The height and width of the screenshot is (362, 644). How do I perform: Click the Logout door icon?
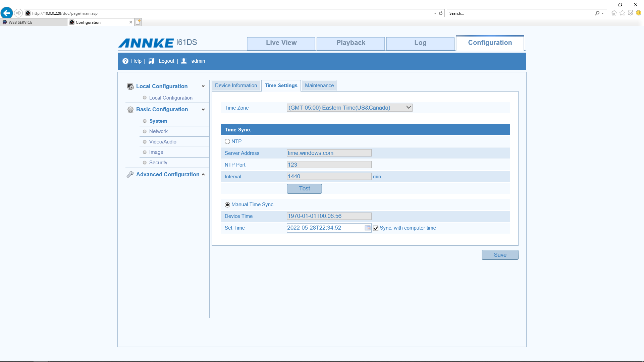(152, 61)
